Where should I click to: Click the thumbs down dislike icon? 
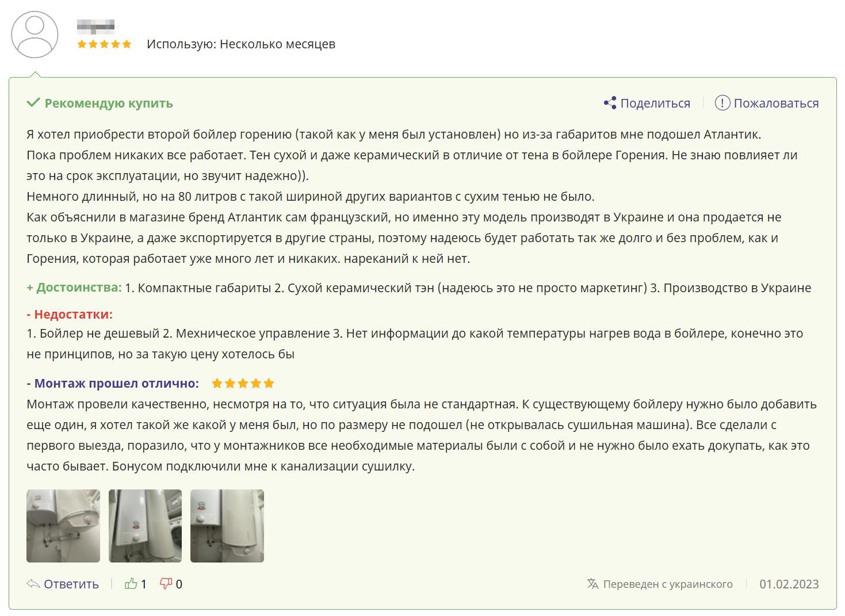[x=166, y=584]
